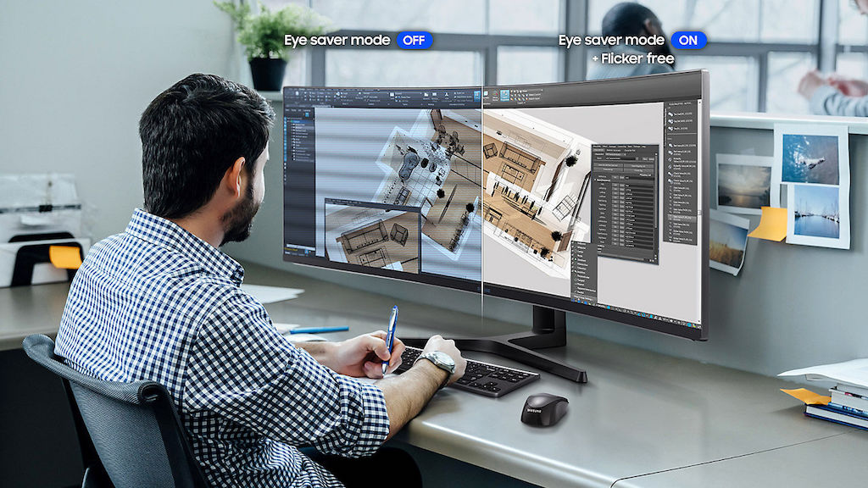The image size is (868, 488).
Task: Toggle the Eye saver mode ON badge
Action: pyautogui.click(x=688, y=40)
